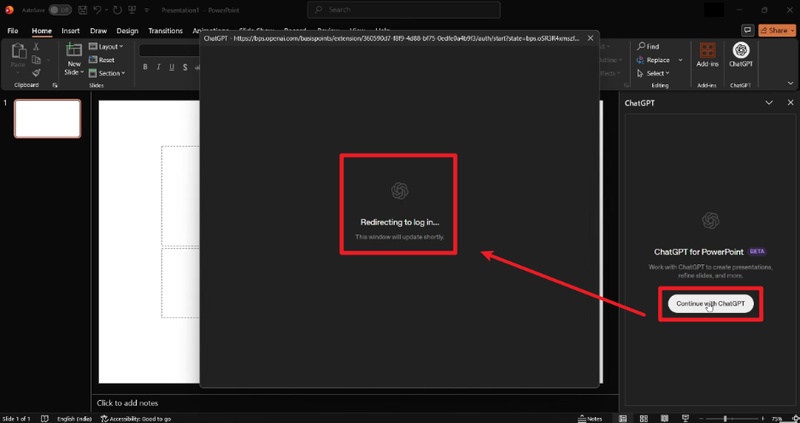
Task: Toggle the Notes pane button
Action: pos(590,418)
